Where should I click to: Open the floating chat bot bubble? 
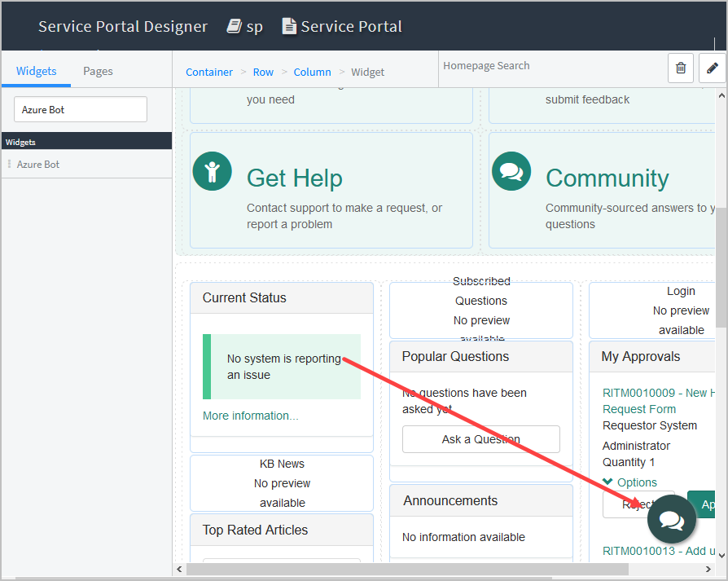[672, 519]
